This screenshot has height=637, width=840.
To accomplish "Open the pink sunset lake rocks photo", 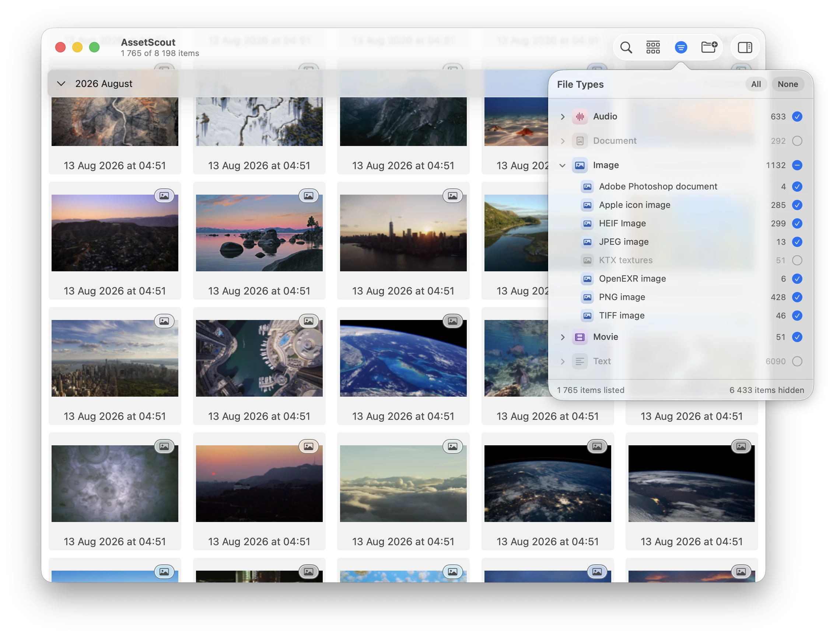I will (259, 233).
